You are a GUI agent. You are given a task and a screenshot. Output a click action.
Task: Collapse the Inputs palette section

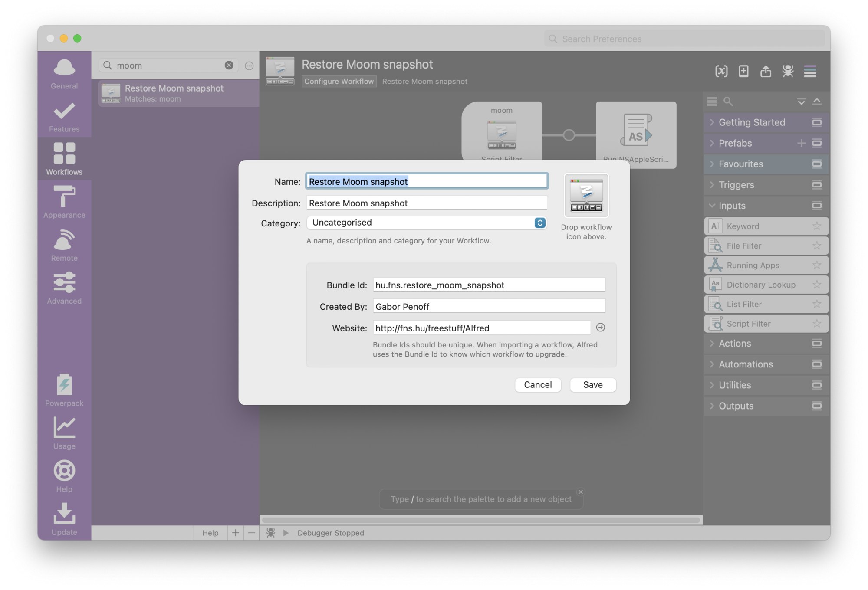click(x=712, y=206)
